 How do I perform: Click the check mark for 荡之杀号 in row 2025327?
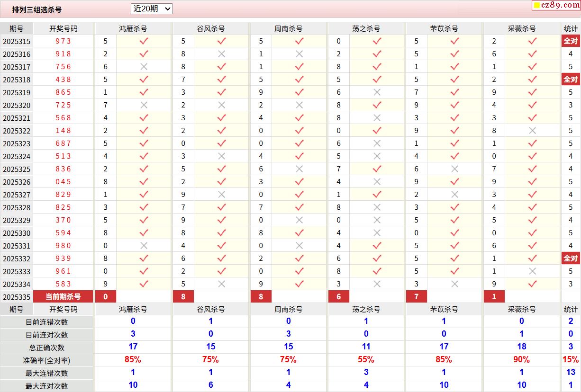377,195
